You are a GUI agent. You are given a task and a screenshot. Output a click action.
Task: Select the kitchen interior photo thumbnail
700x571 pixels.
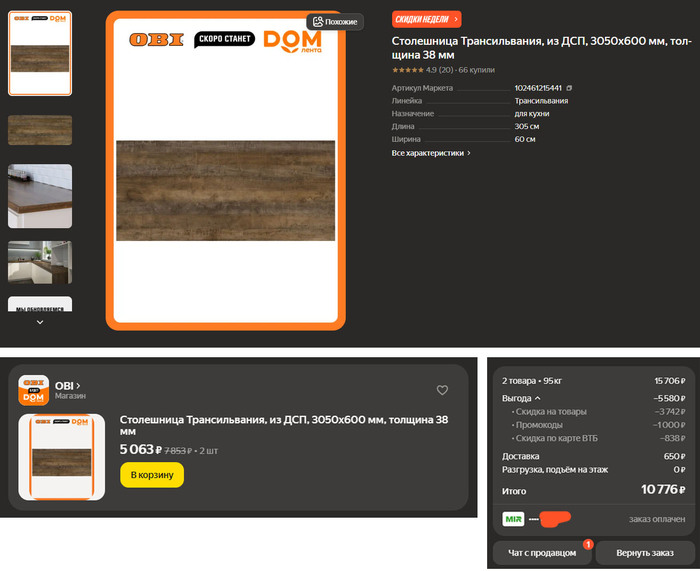pyautogui.click(x=40, y=262)
